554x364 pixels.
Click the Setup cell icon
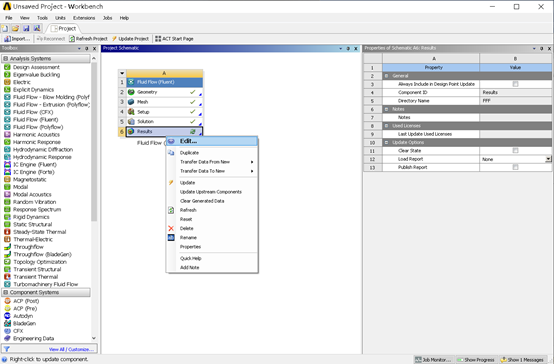tap(131, 112)
